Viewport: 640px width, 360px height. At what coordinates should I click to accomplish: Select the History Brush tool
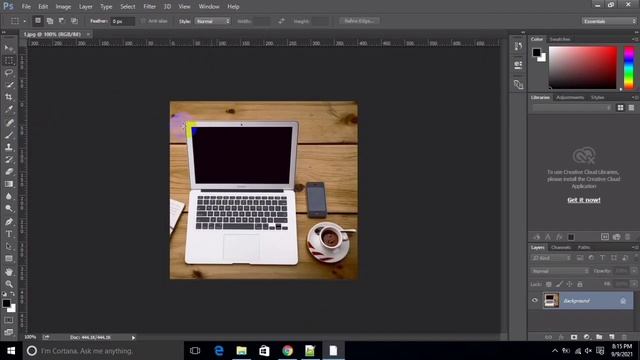coord(9,160)
